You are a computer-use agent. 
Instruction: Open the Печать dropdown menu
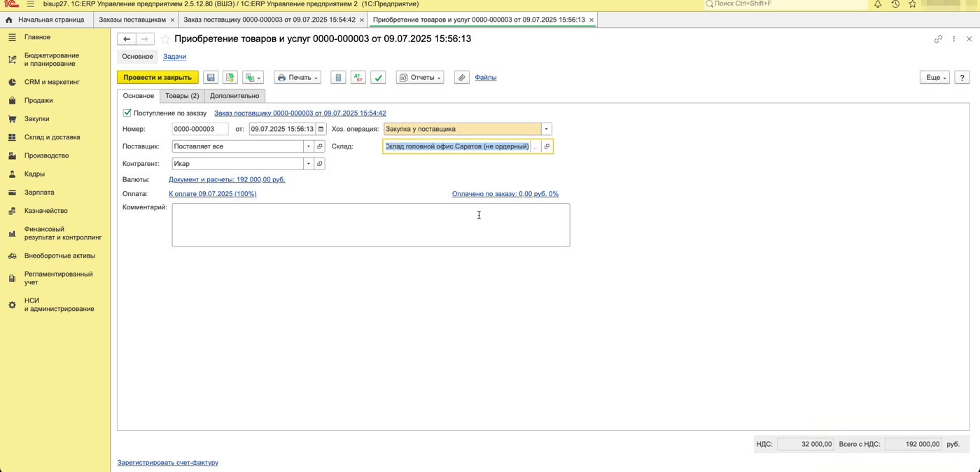[297, 78]
